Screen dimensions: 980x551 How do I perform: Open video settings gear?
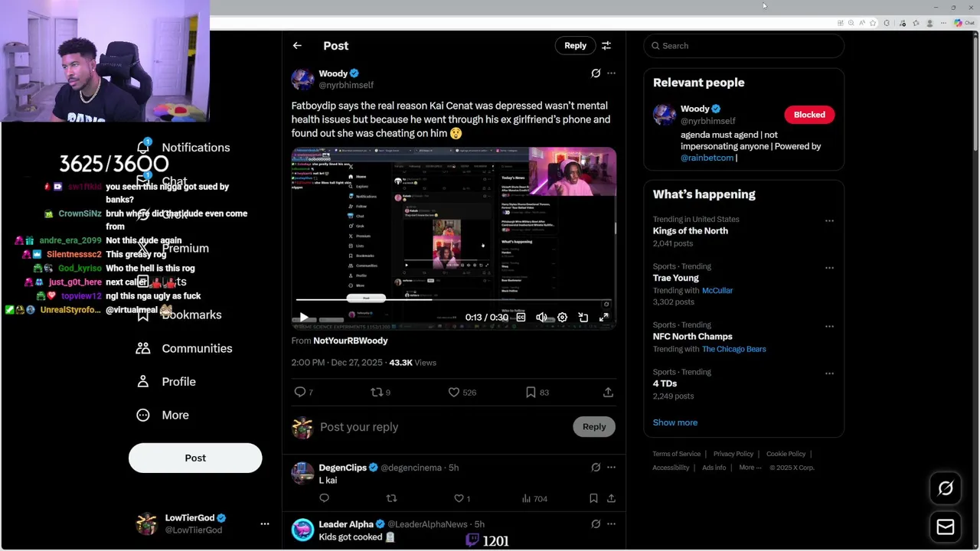click(x=562, y=317)
